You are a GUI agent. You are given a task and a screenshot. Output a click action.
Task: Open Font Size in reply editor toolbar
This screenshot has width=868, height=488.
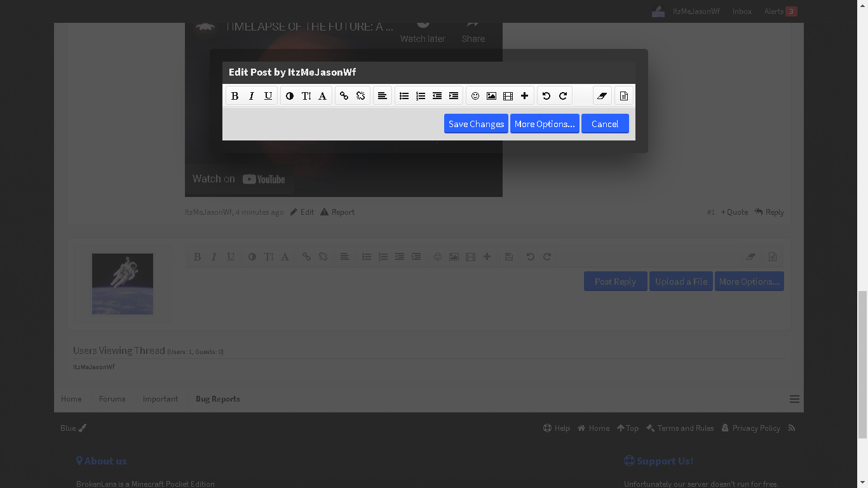[x=269, y=257]
